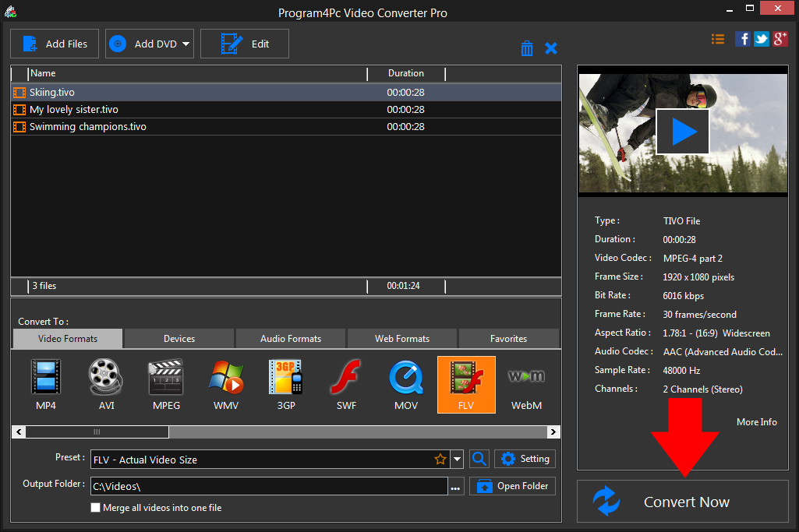
Task: Switch to the Web Formats tab
Action: 402,339
